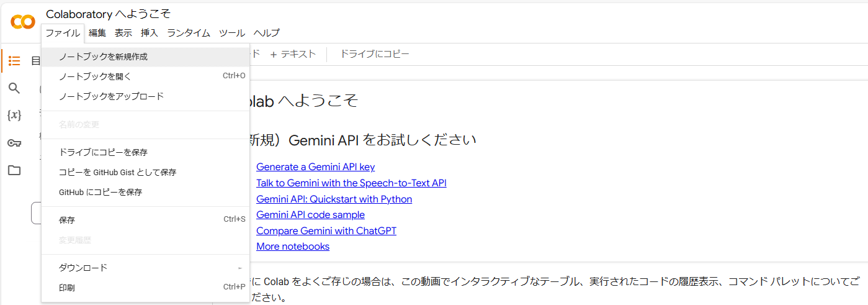Choose コピーを GitHub Gist として保存
Viewport: 868px width, 305px height.
click(117, 172)
